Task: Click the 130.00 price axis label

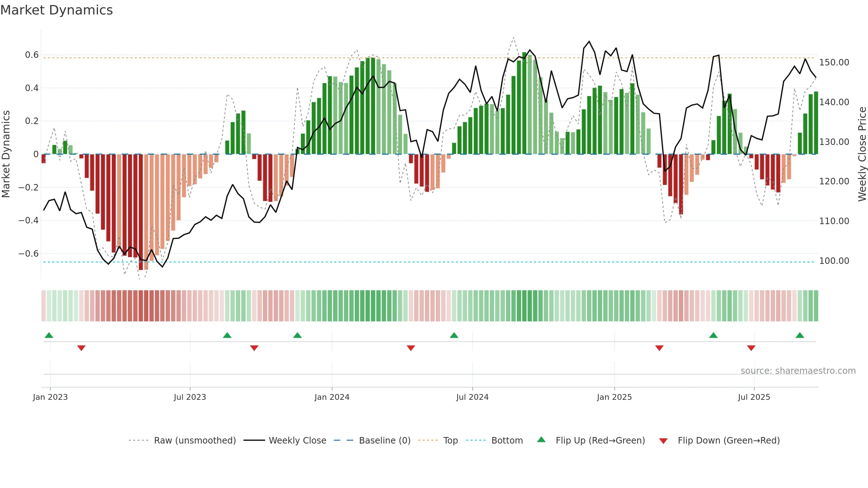Action: coord(834,142)
